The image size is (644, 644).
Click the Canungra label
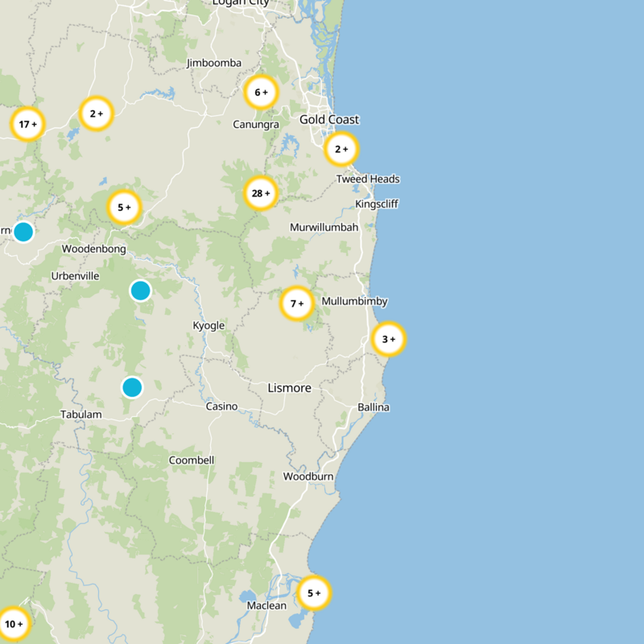[256, 124]
